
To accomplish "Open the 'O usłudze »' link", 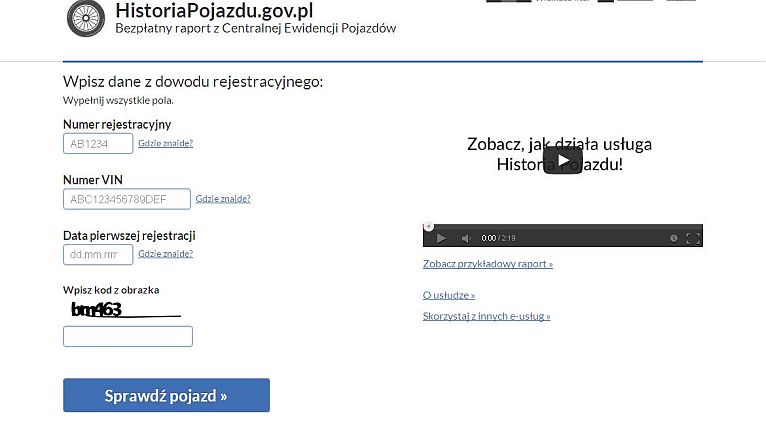I will click(448, 295).
